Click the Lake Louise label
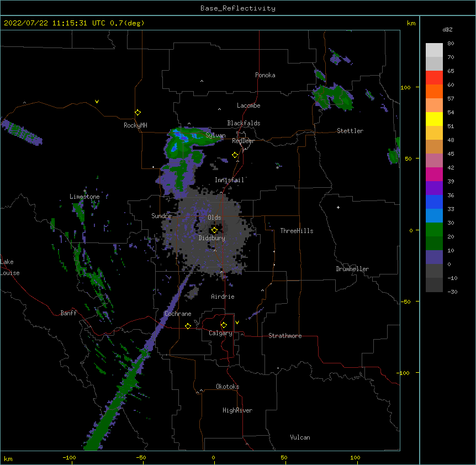This screenshot has width=476, height=465. pos(10,267)
